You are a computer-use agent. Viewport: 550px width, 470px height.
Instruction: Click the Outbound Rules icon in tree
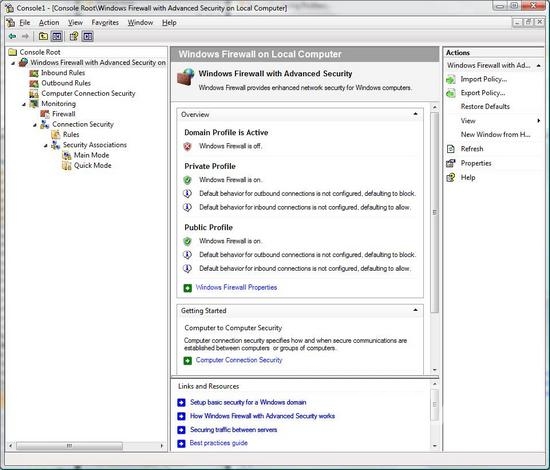(34, 83)
